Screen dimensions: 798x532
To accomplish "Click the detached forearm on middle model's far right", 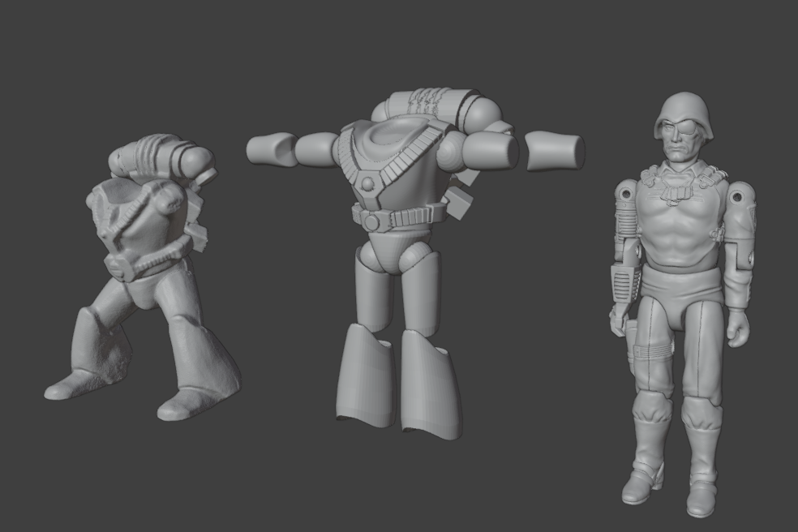I will coord(555,152).
